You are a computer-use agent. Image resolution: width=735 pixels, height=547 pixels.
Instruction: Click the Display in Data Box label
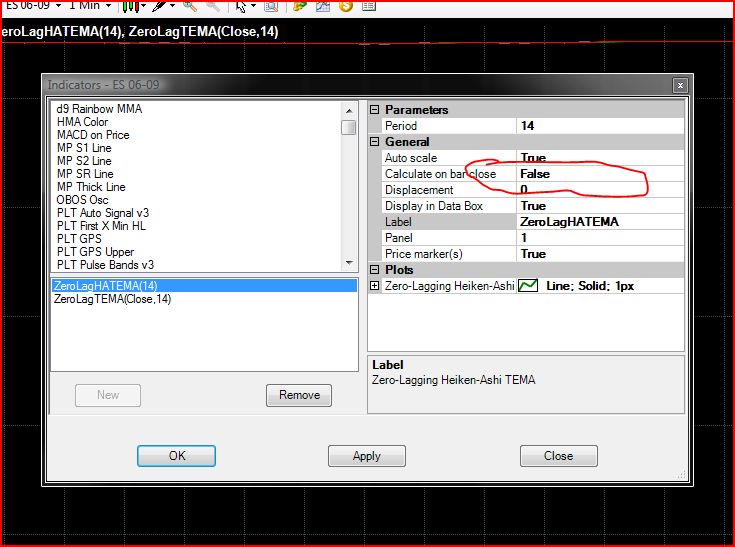pyautogui.click(x=434, y=206)
